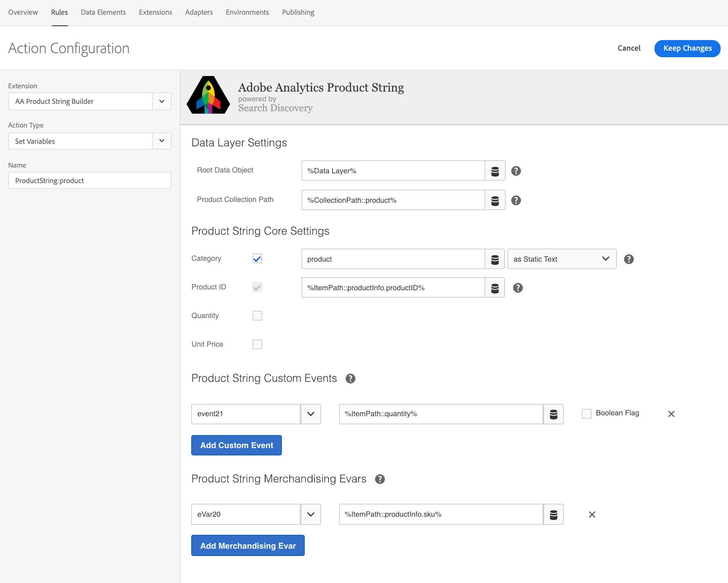This screenshot has height=583, width=728.
Task: Focus the Name field 'ProductString:product'
Action: point(90,181)
